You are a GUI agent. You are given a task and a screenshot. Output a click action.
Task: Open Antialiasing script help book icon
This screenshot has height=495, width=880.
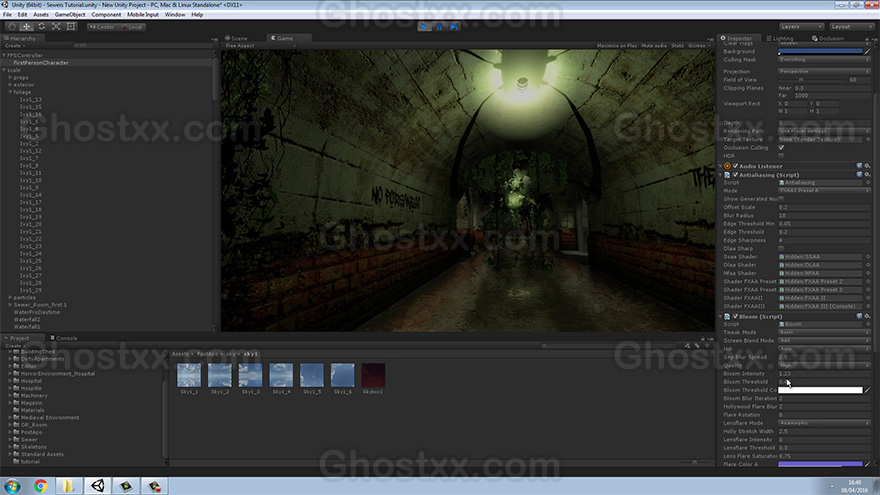pyautogui.click(x=859, y=175)
